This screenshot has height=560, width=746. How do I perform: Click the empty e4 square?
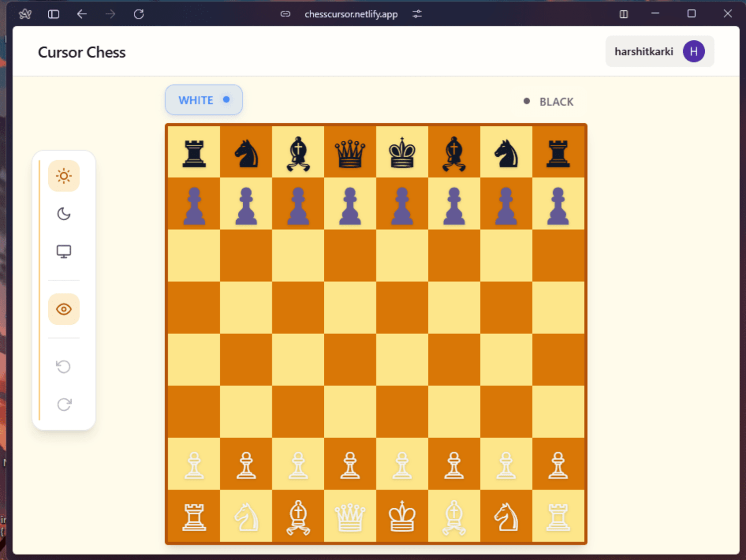(x=402, y=360)
